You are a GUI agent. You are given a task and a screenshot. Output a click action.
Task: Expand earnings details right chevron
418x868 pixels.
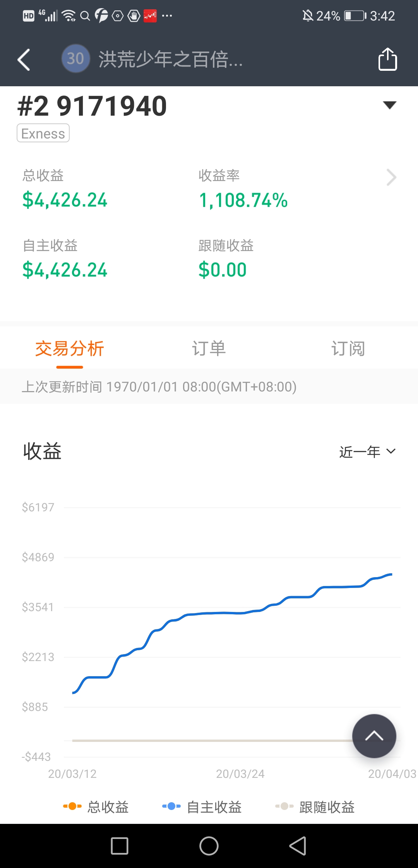(x=391, y=178)
